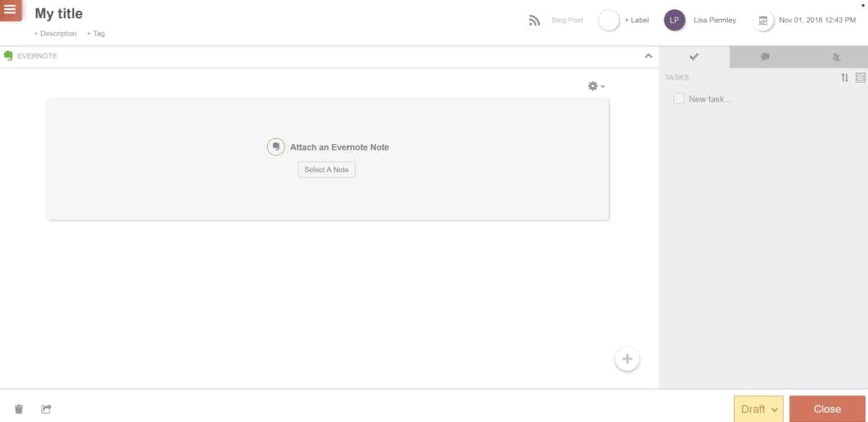Click the LP user avatar
868x422 pixels.
pyautogui.click(x=675, y=20)
